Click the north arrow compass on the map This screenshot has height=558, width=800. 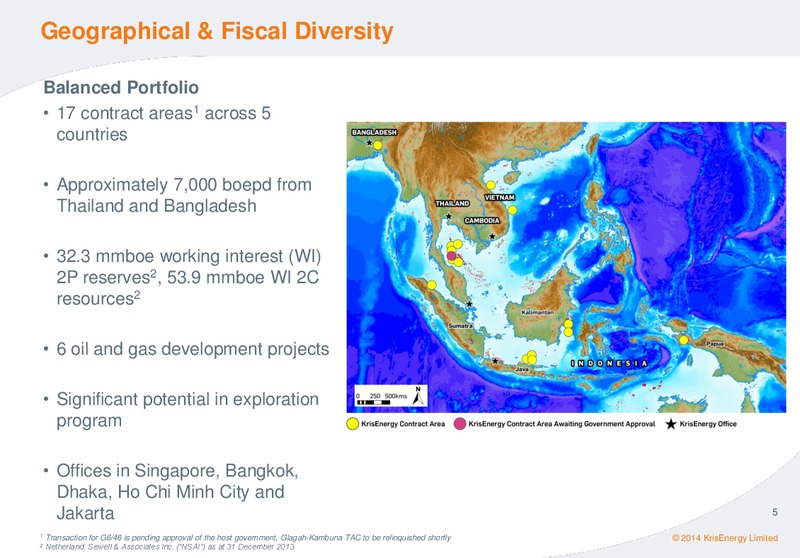tap(418, 396)
